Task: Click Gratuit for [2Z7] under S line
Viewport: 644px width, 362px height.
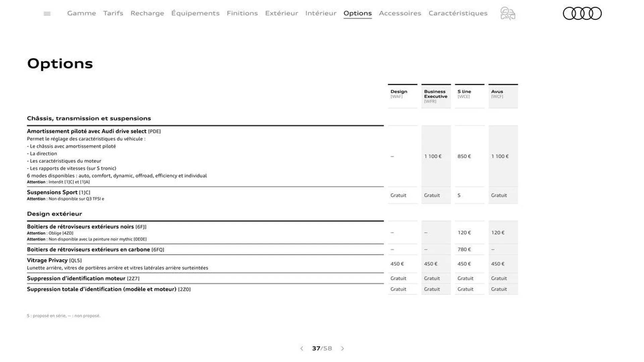Action: tap(465, 278)
